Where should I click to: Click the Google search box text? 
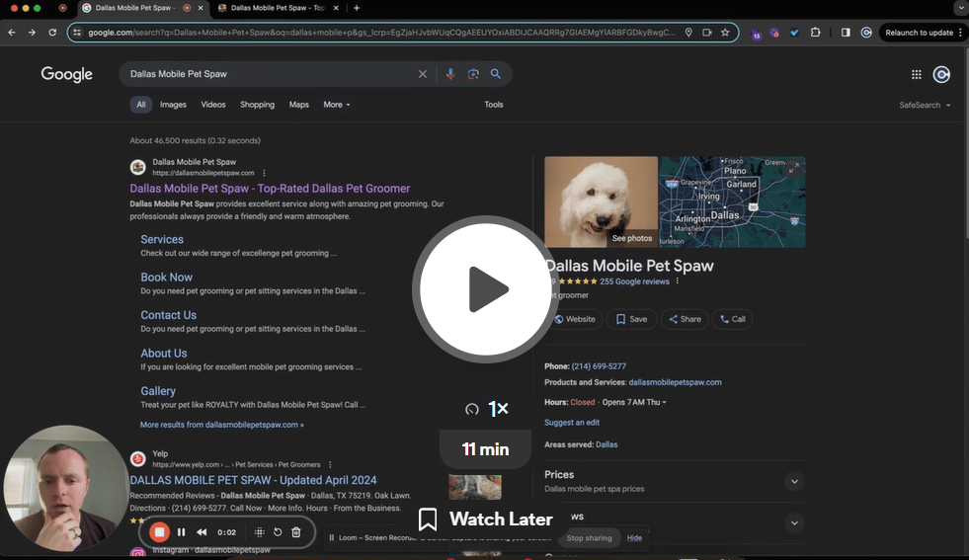click(179, 73)
